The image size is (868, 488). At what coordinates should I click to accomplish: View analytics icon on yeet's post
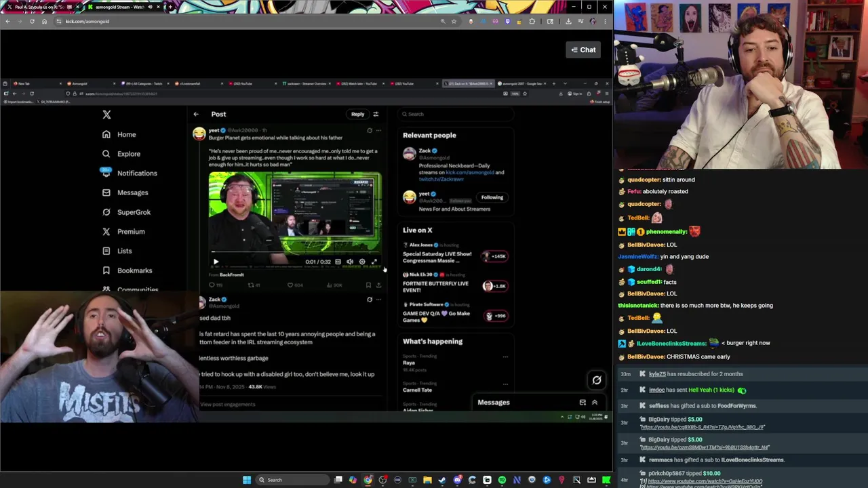(x=329, y=285)
